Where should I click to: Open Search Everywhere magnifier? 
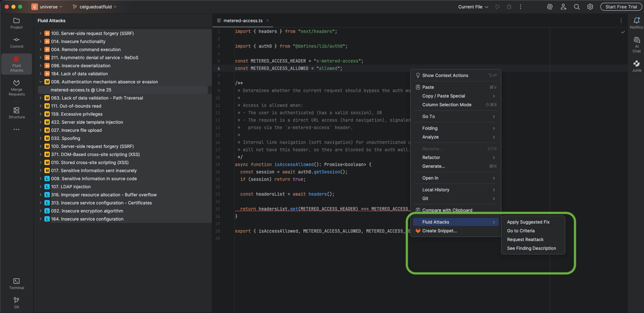pos(577,7)
